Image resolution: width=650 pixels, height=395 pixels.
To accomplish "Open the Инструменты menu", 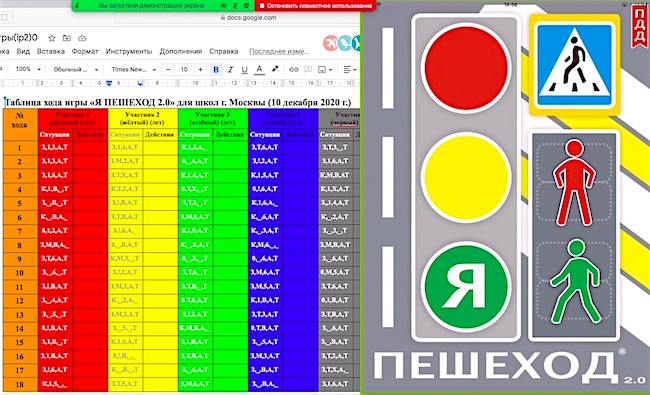I will coord(129,51).
